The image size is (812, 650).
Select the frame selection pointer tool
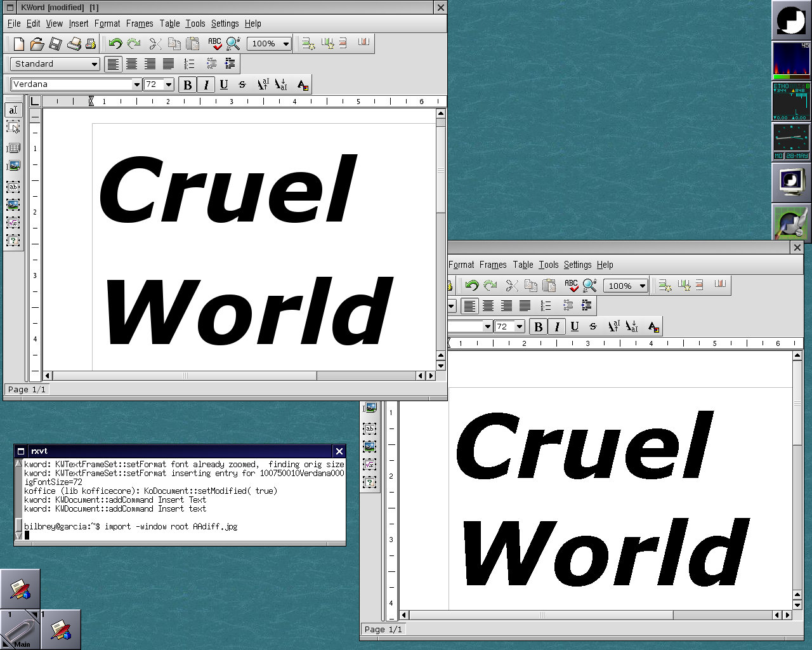pyautogui.click(x=13, y=128)
